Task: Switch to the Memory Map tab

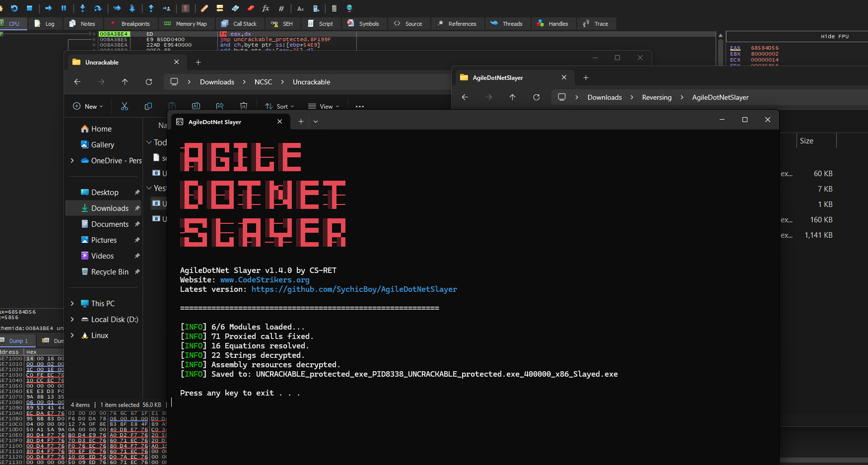Action: point(186,24)
